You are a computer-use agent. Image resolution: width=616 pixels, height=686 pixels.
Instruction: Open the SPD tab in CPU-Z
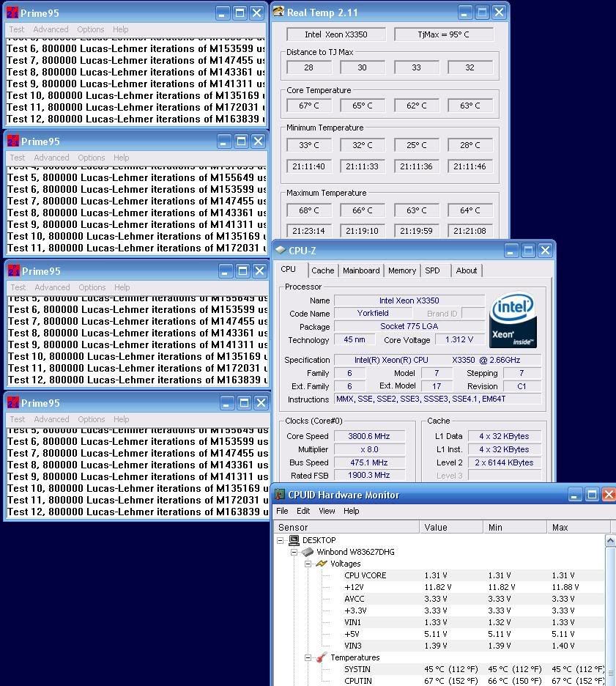click(x=432, y=270)
